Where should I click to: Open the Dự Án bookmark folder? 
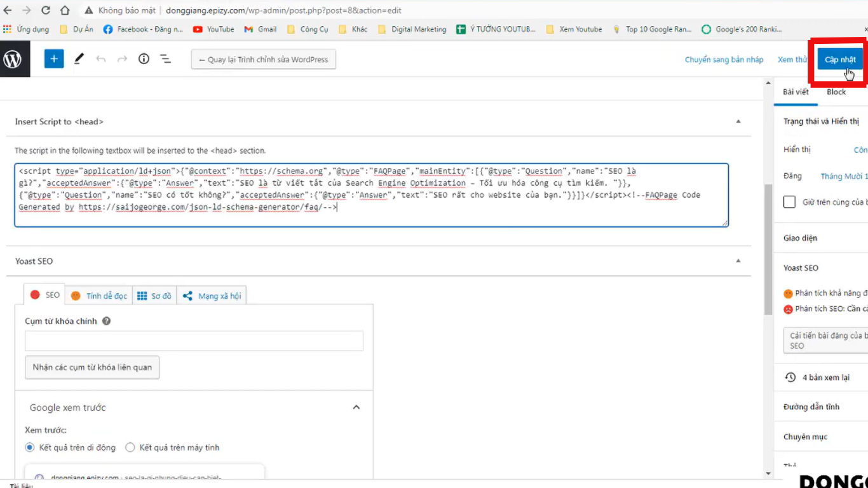(x=76, y=29)
